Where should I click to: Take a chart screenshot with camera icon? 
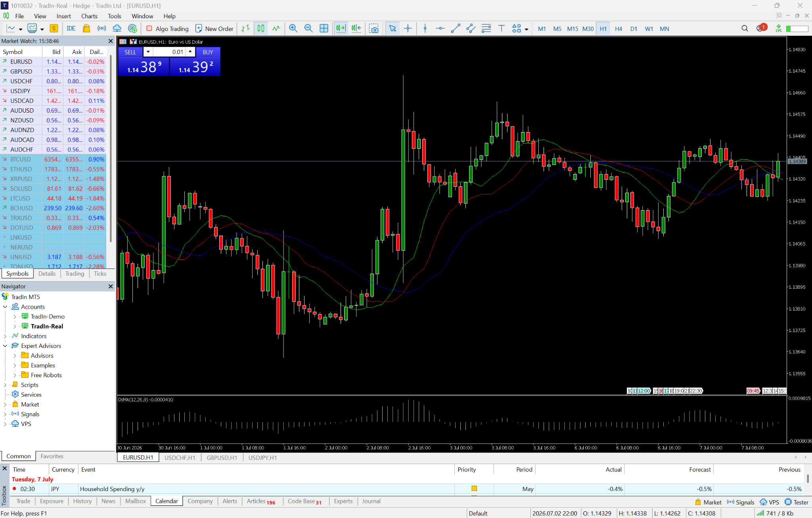[373, 29]
